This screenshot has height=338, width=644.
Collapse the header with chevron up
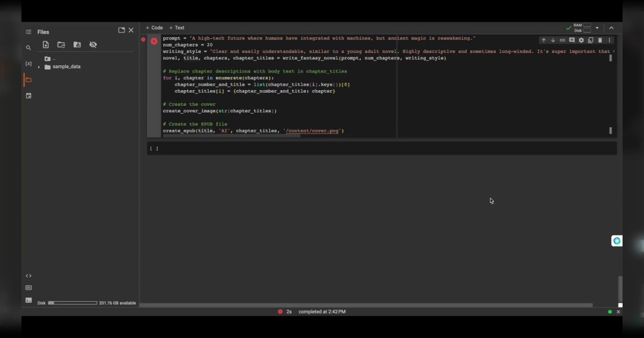click(611, 28)
